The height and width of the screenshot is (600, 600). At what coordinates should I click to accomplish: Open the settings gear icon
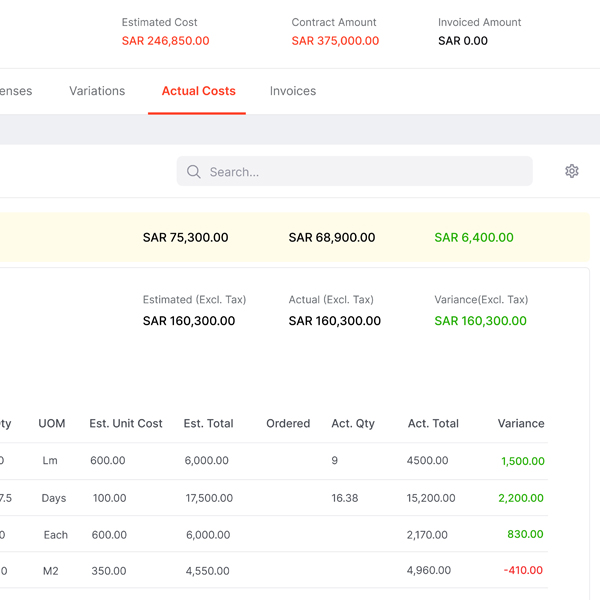[x=572, y=171]
